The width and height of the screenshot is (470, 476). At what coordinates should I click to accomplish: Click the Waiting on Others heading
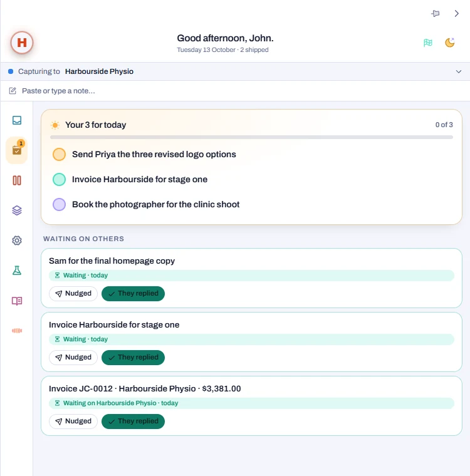83,239
